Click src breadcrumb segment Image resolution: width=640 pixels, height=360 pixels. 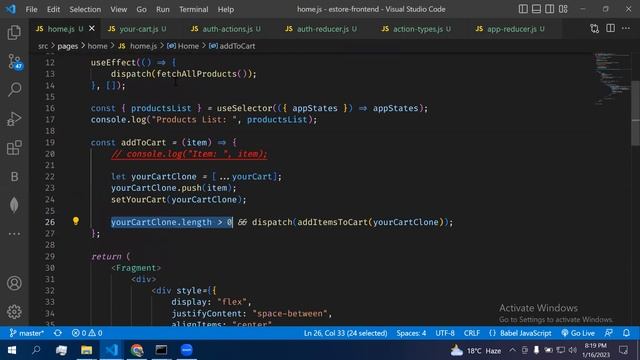43,46
